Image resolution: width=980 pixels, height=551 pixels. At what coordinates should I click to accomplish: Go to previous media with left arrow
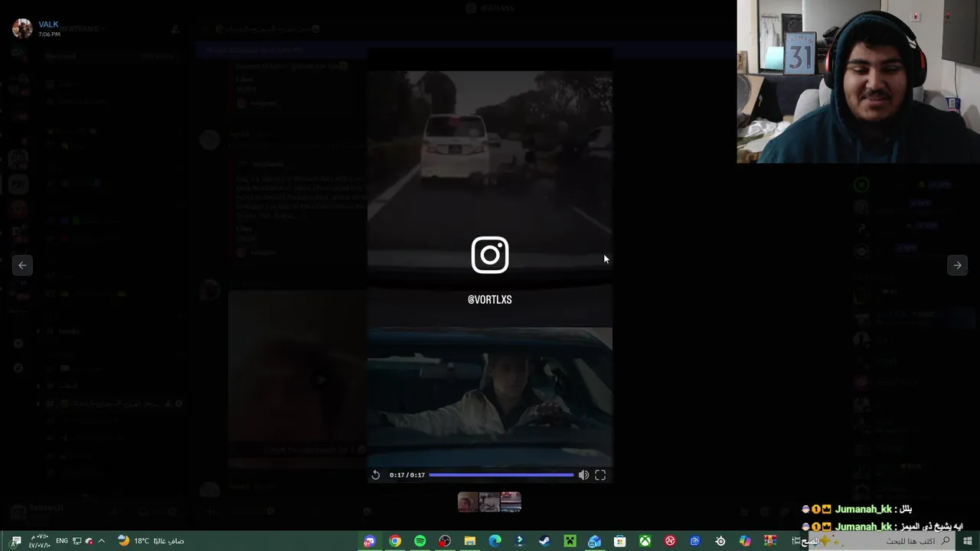pyautogui.click(x=22, y=265)
